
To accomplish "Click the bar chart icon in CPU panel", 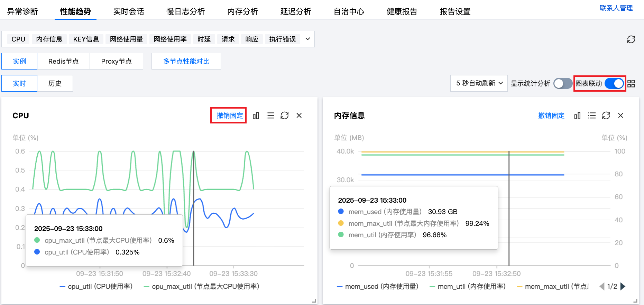I will (256, 116).
